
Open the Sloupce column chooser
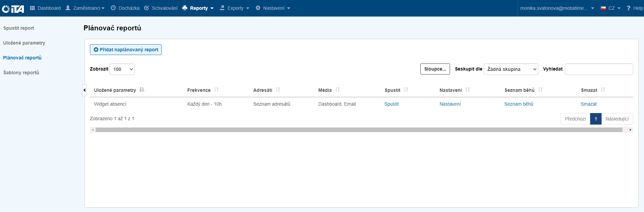(x=435, y=69)
